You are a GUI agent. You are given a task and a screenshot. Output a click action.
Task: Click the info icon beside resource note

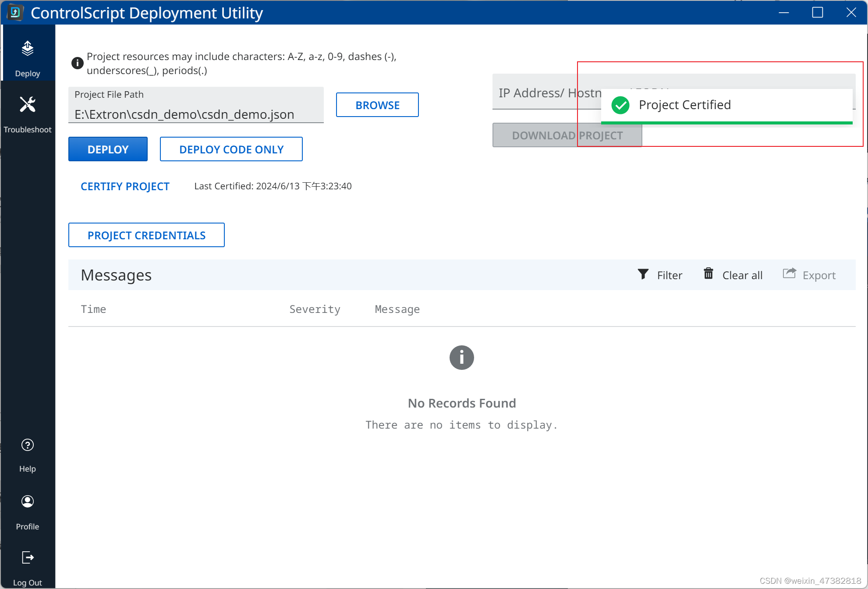click(77, 63)
